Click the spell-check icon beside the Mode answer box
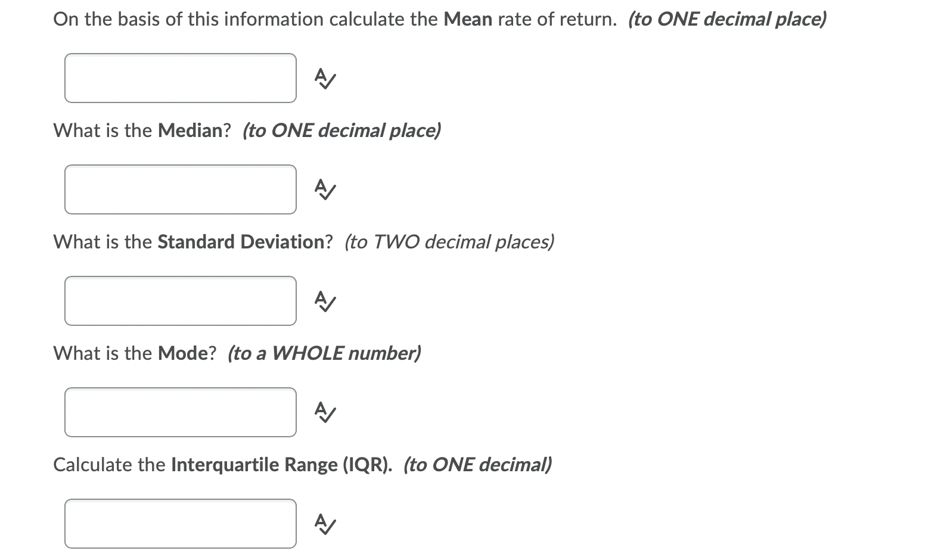Image resolution: width=944 pixels, height=560 pixels. click(325, 412)
